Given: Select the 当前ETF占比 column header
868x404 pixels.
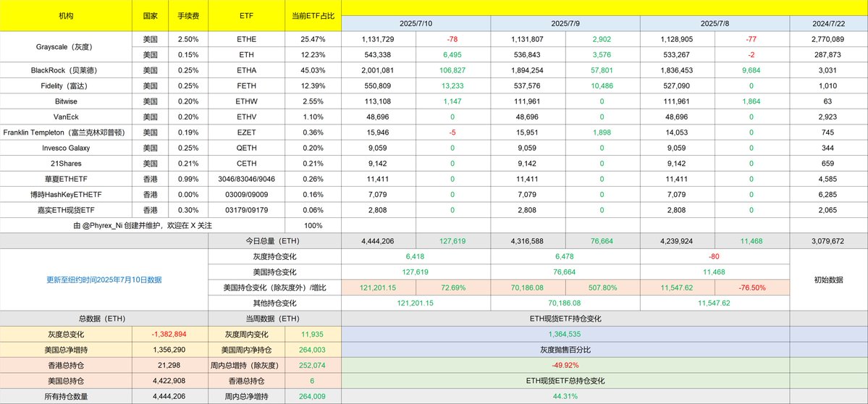Looking at the screenshot, I should [313, 16].
